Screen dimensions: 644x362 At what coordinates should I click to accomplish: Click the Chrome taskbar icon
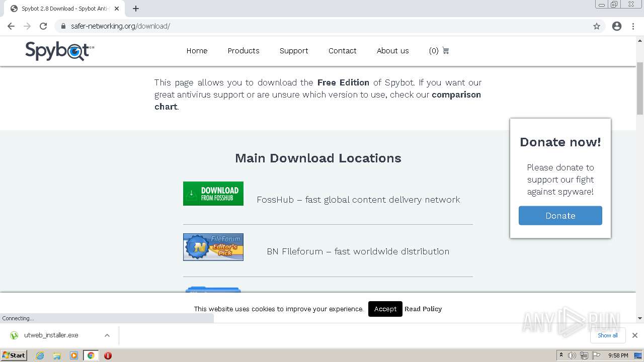(91, 355)
